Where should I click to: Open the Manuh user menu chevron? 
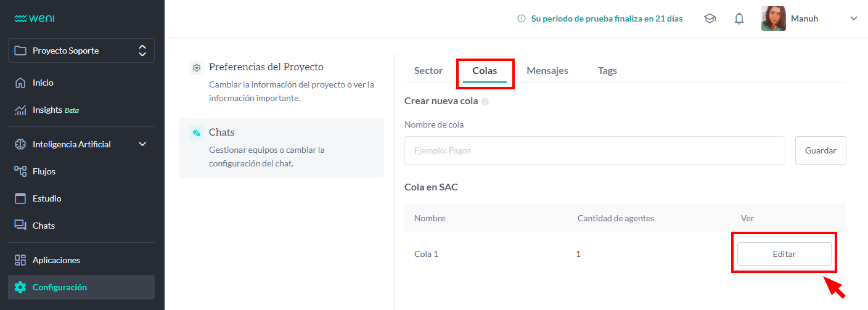(x=854, y=18)
